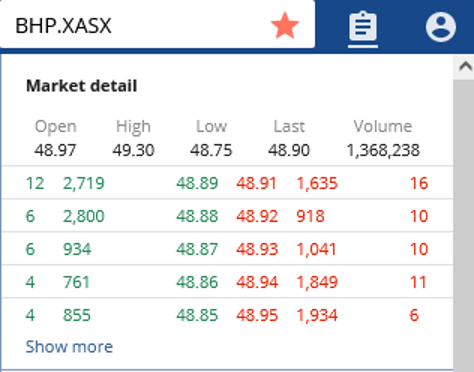Select the 48.91 ask price
This screenshot has width=474, height=372.
pos(257,183)
